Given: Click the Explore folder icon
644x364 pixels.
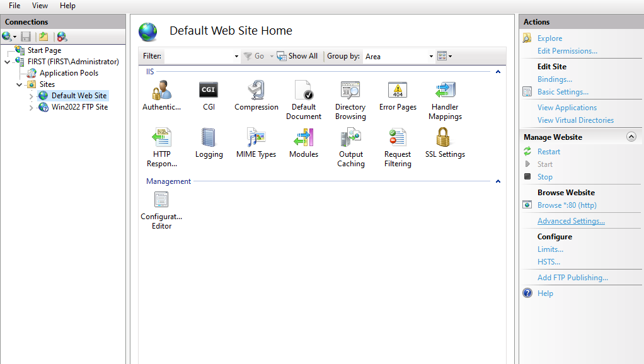Looking at the screenshot, I should 527,38.
